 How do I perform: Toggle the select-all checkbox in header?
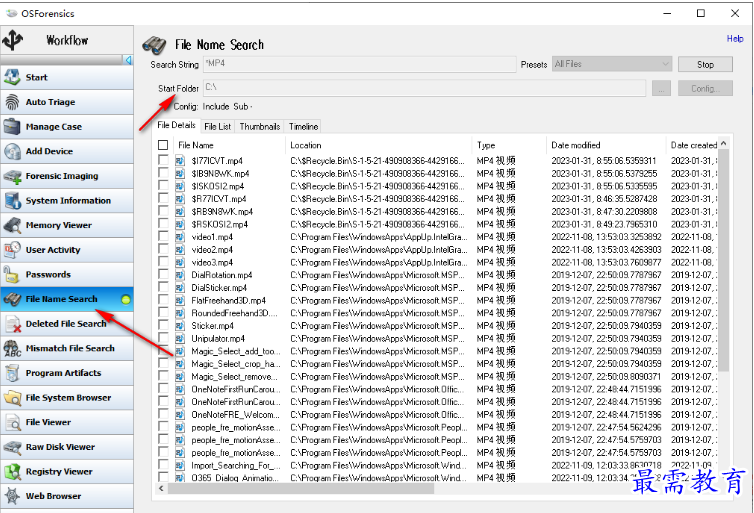163,145
